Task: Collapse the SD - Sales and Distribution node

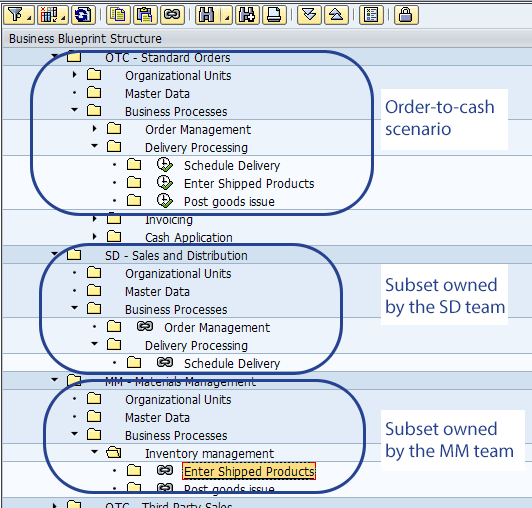Action: (54, 253)
